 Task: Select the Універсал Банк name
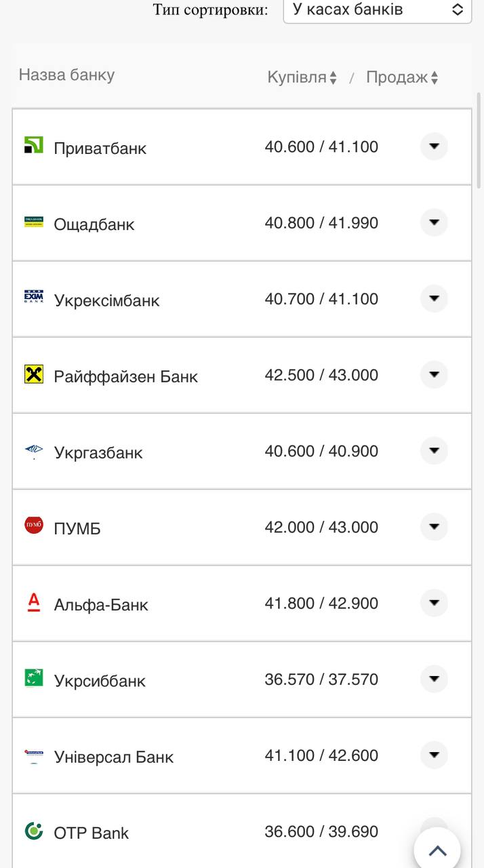click(x=114, y=757)
